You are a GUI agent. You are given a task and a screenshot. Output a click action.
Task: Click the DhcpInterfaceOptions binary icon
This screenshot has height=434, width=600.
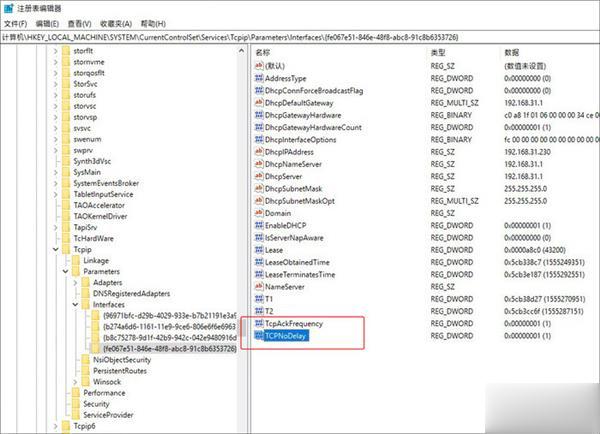click(x=259, y=139)
